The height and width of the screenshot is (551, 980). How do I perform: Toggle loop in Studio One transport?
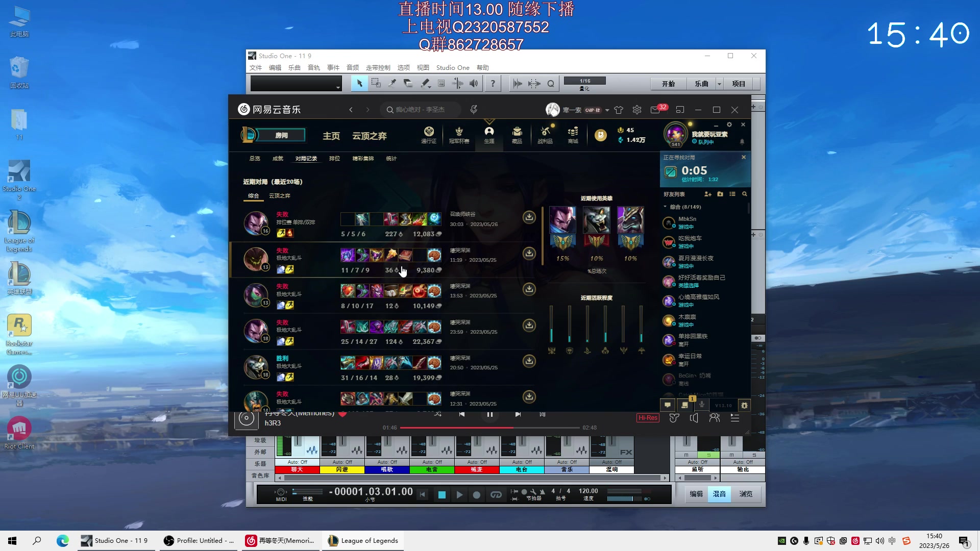click(496, 495)
